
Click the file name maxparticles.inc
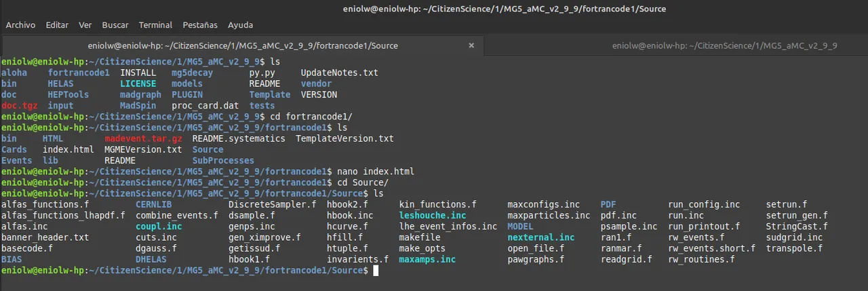click(549, 216)
